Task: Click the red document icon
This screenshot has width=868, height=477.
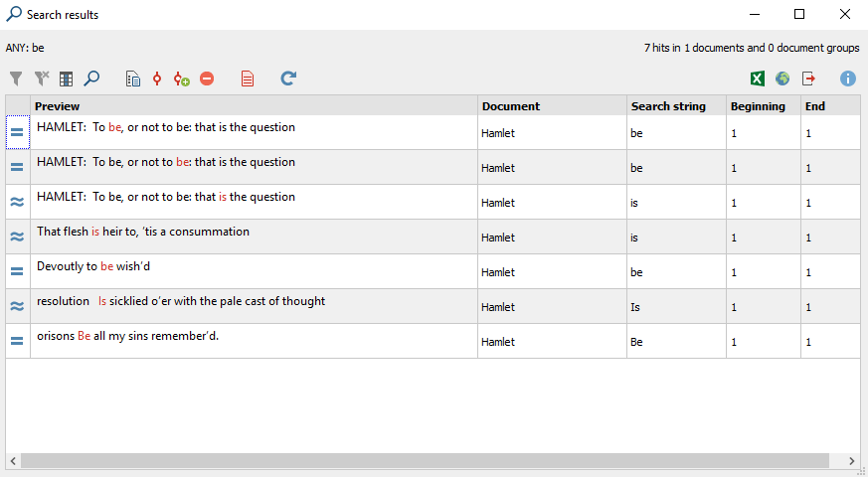Action: tap(248, 79)
